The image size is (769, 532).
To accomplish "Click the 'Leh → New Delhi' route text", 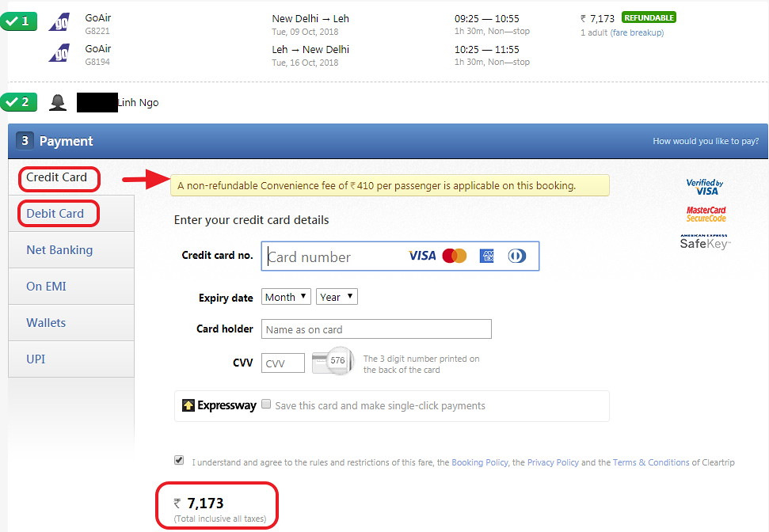I will coord(310,50).
